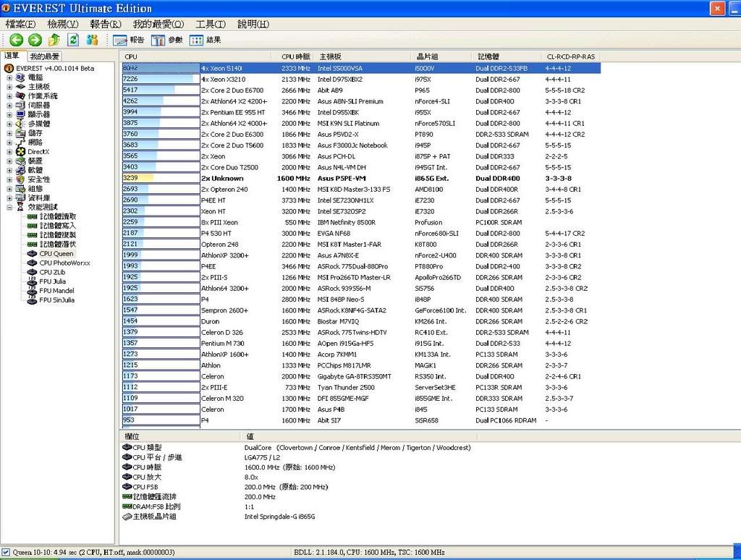Select the 2x Core 2 Duo E6700 row
741x560 pixels.
[x=361, y=90]
